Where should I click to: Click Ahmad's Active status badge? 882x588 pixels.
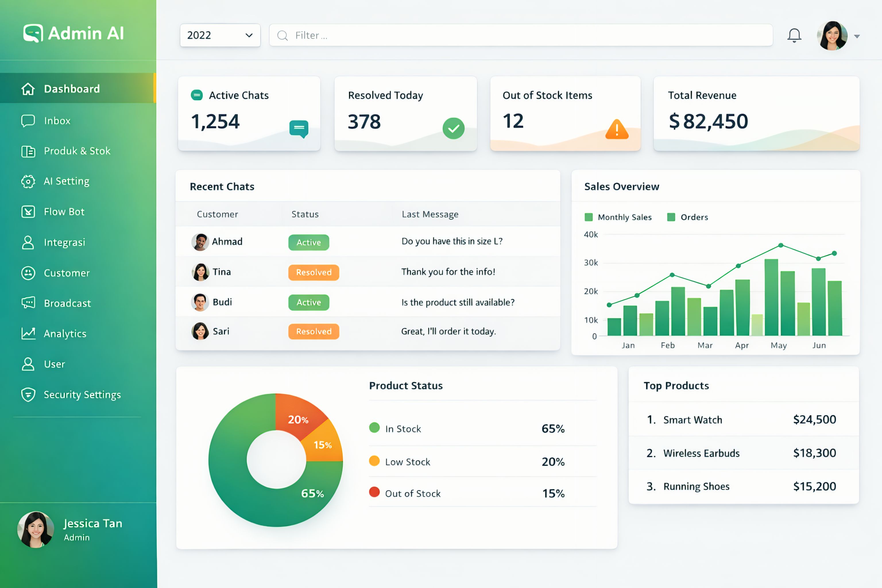(309, 242)
